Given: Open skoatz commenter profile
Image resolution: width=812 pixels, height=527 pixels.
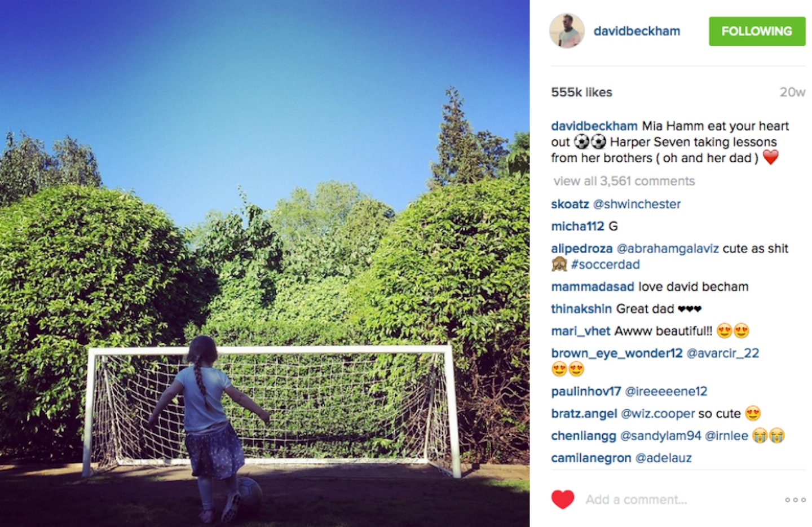Looking at the screenshot, I should [570, 204].
